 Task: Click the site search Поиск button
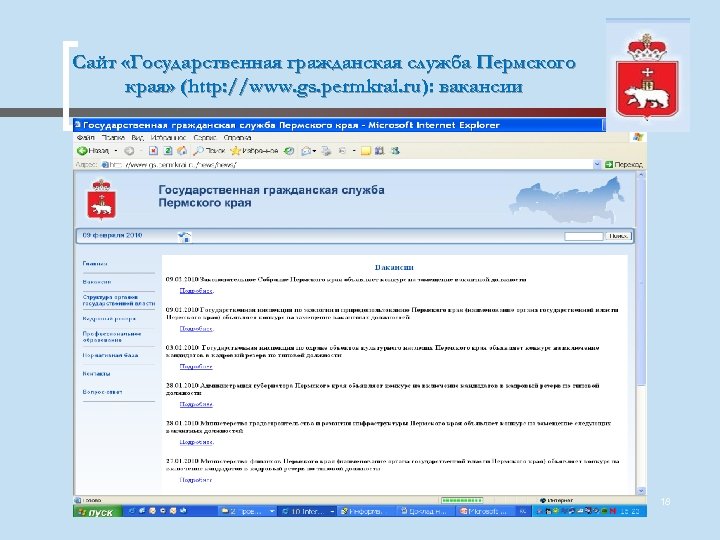[618, 236]
